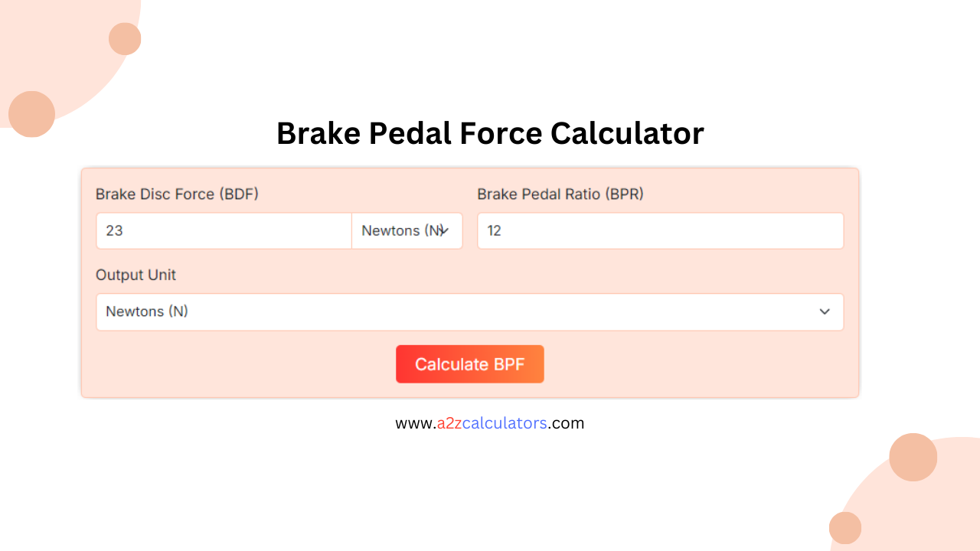
Task: Click the Brake Disc Force (BDF) label
Action: 177,194
